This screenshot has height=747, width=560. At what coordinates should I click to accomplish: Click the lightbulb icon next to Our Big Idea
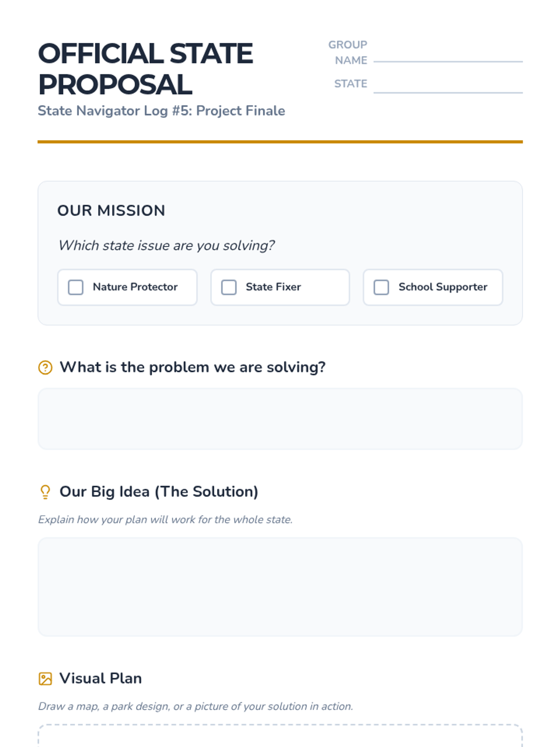(x=45, y=492)
